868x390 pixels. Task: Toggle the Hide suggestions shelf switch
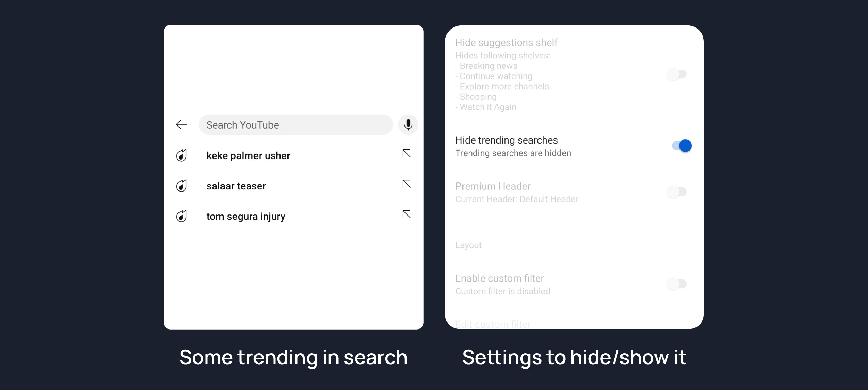pos(677,74)
